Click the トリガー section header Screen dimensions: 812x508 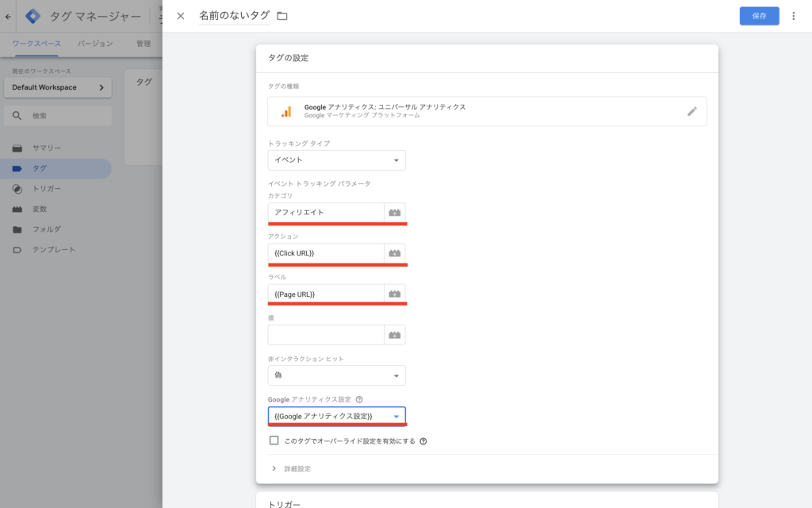[x=284, y=503]
